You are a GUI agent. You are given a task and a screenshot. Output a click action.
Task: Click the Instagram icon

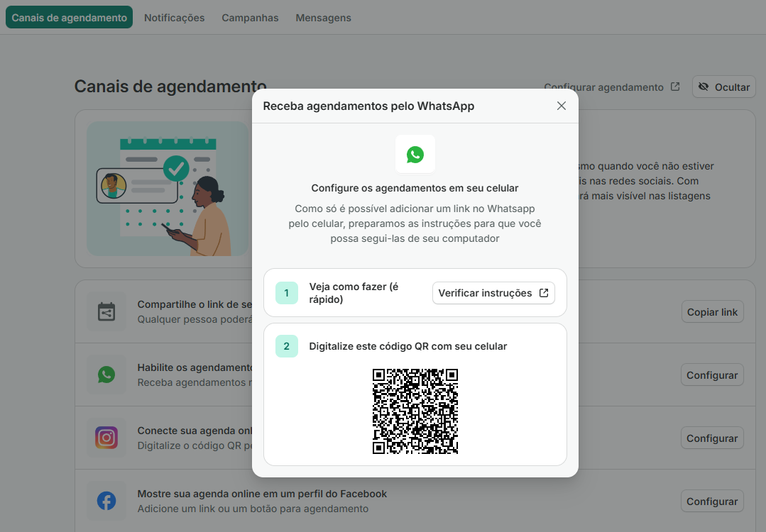pyautogui.click(x=106, y=438)
